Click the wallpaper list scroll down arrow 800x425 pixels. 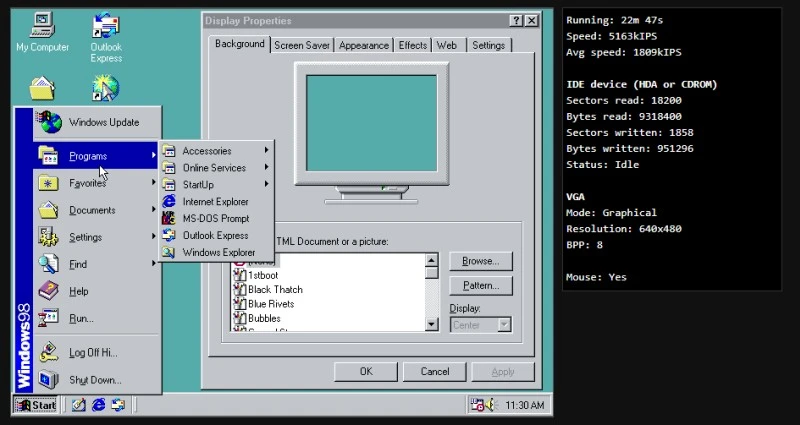pos(432,324)
